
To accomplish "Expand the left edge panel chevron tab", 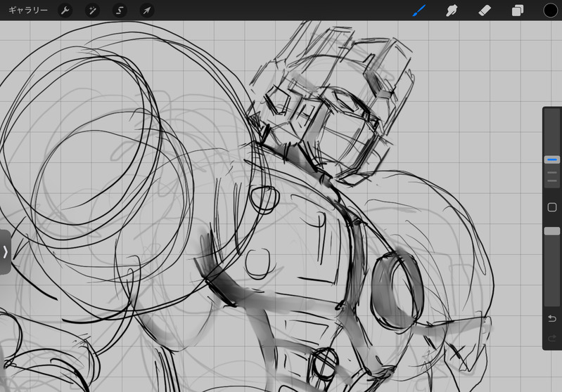I will pyautogui.click(x=5, y=252).
